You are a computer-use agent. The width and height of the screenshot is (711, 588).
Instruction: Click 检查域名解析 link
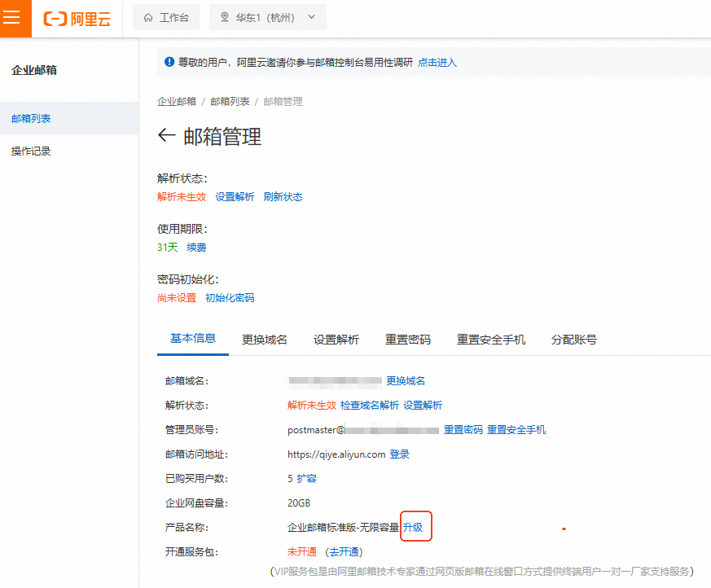(370, 406)
